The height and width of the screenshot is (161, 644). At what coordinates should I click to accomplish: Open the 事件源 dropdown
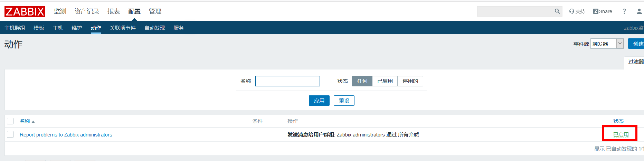(x=607, y=44)
